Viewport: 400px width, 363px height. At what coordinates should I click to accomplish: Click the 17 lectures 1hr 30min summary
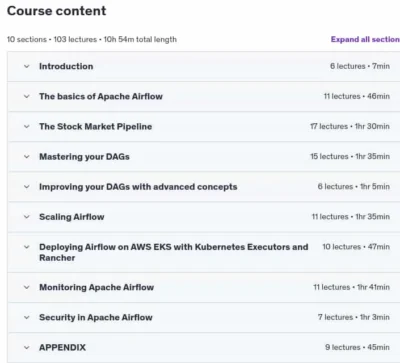(x=350, y=126)
